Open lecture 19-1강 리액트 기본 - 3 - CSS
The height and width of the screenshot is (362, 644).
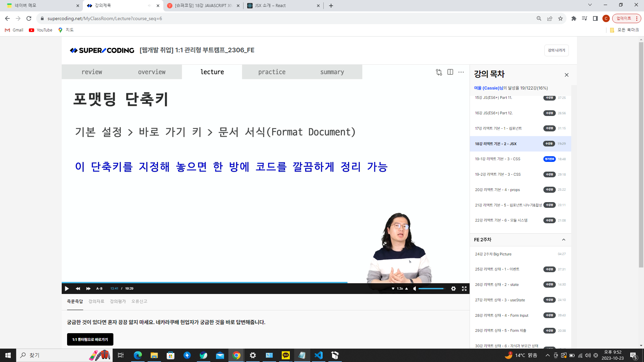pos(520,159)
